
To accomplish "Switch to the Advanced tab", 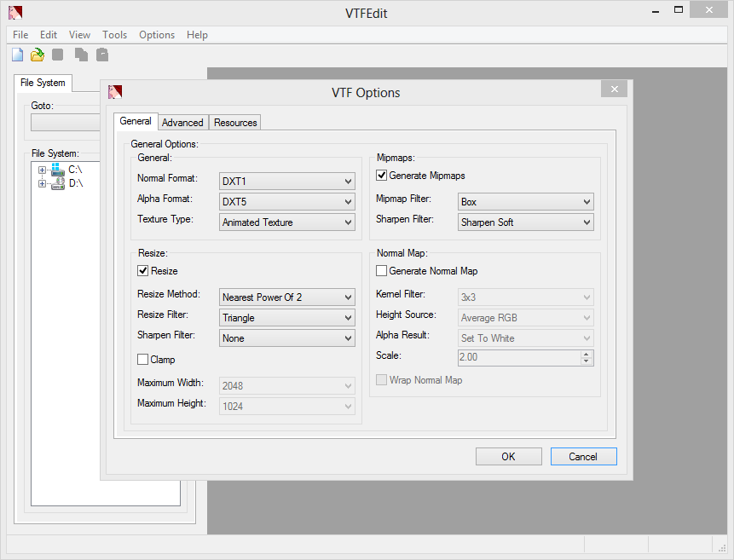I will pos(182,123).
